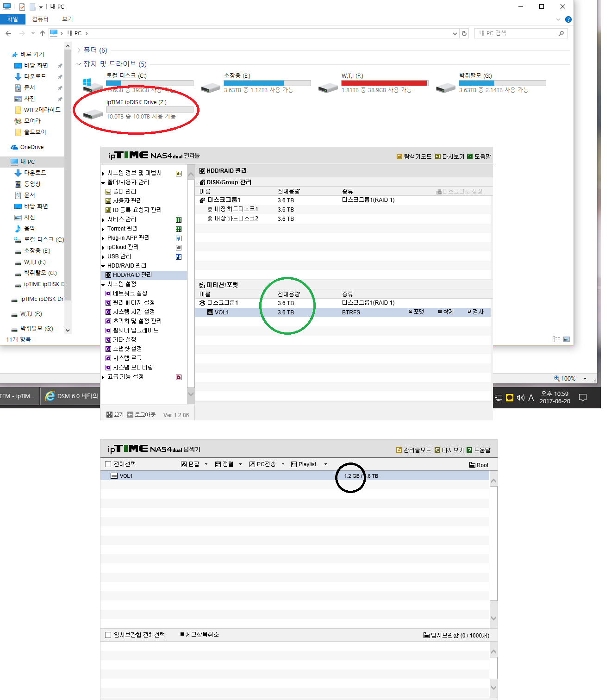The image size is (611, 700).
Task: Select the 로컬 디스크 (C:) drive tile icon
Action: 93,85
